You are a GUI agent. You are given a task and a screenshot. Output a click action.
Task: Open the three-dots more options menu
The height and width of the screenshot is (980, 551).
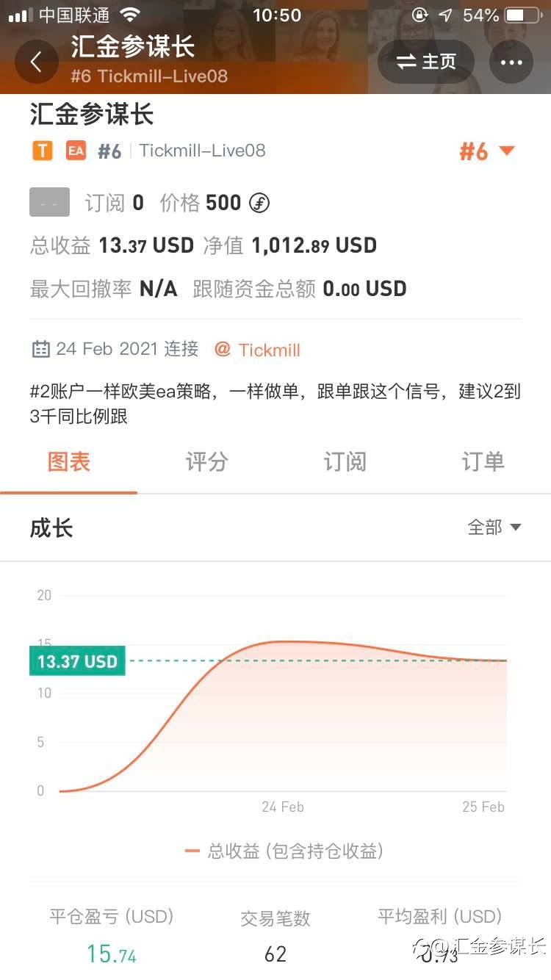511,62
